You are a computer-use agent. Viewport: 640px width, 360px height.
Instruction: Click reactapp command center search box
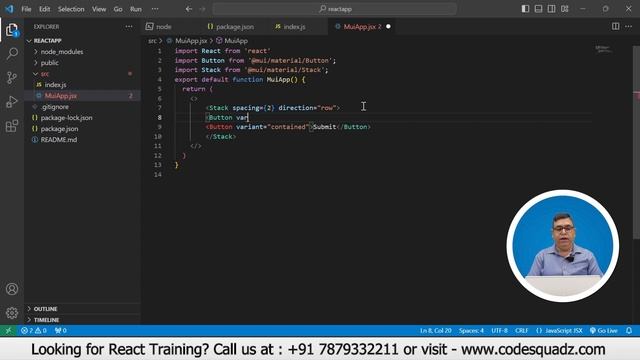click(x=335, y=9)
